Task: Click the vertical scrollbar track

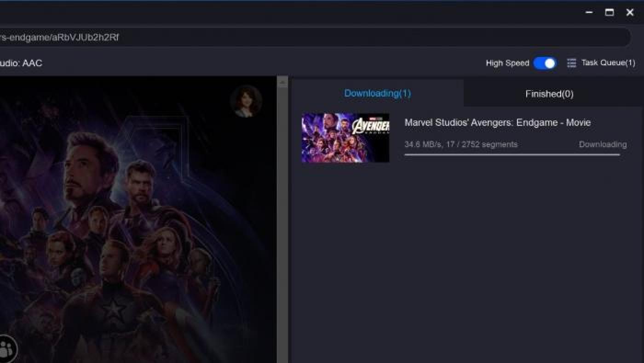Action: pyautogui.click(x=282, y=221)
